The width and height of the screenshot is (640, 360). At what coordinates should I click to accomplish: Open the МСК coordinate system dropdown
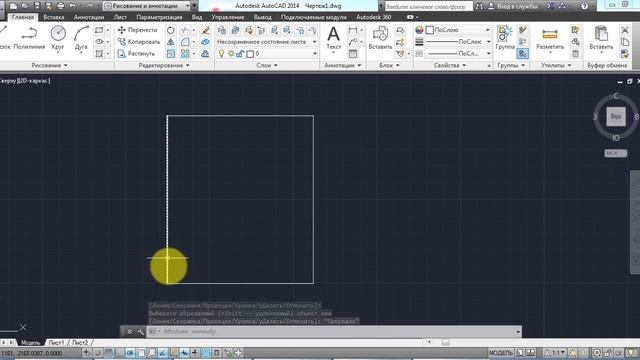[616, 153]
